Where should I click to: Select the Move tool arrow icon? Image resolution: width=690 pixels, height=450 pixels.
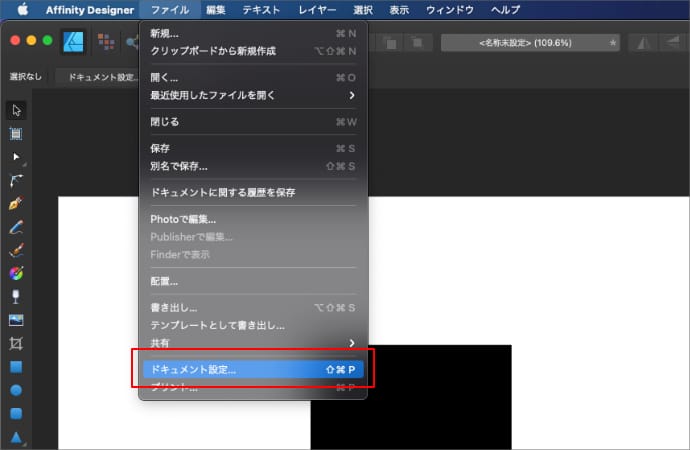(16, 110)
